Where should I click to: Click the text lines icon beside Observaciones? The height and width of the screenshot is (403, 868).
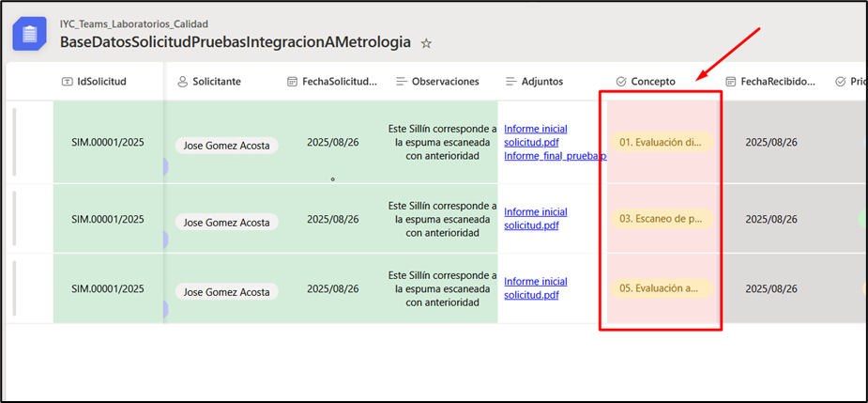(x=402, y=82)
